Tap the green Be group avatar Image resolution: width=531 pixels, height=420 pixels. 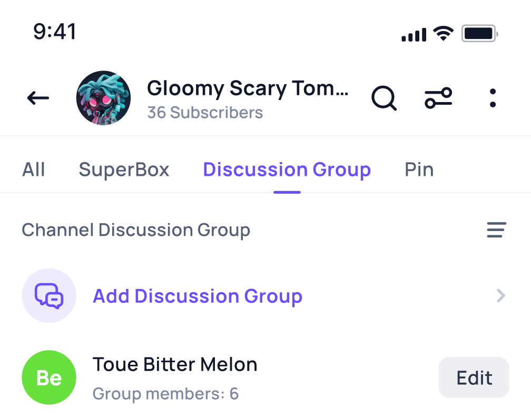[49, 377]
